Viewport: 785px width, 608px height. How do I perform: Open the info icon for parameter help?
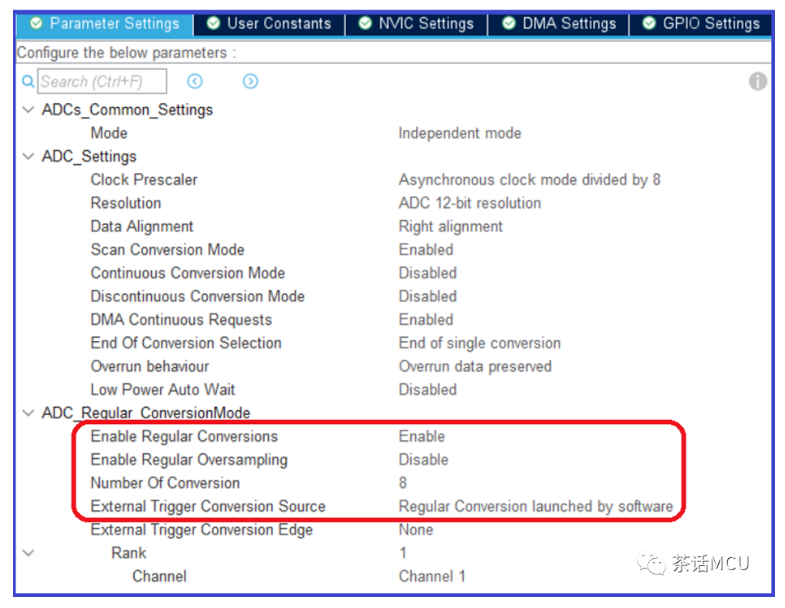click(x=757, y=81)
